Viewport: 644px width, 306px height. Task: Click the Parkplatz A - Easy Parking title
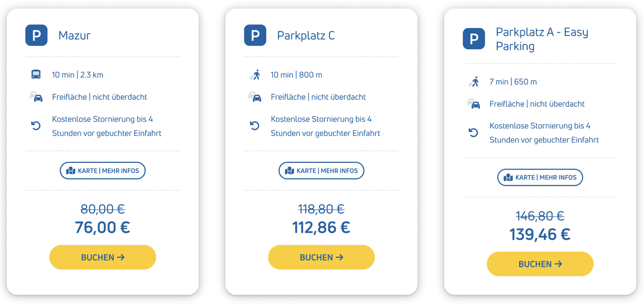point(542,39)
